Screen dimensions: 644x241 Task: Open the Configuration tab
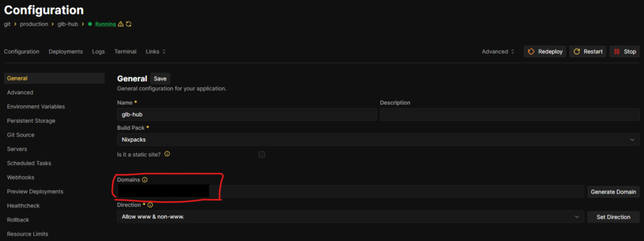(x=21, y=52)
